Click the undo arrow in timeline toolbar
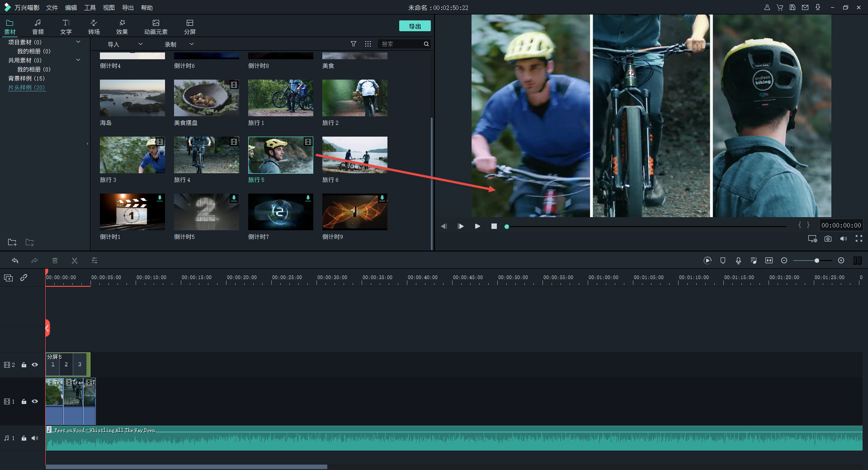The width and height of the screenshot is (868, 470). pyautogui.click(x=15, y=261)
